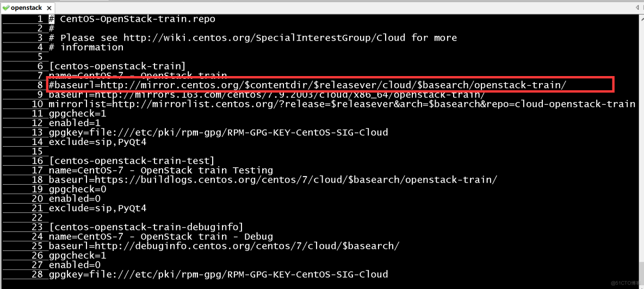644x289 pixels.
Task: Click the buildlogs.centos.org baseurl on line 18
Action: pos(294,180)
